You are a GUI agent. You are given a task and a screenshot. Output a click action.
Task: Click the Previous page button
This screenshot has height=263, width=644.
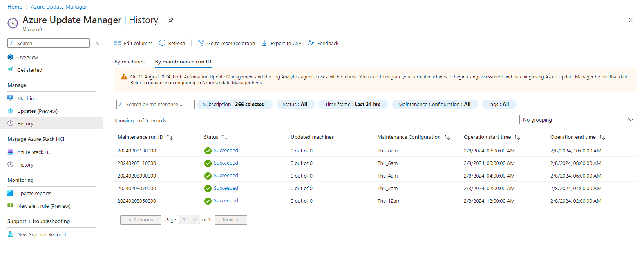click(x=141, y=220)
